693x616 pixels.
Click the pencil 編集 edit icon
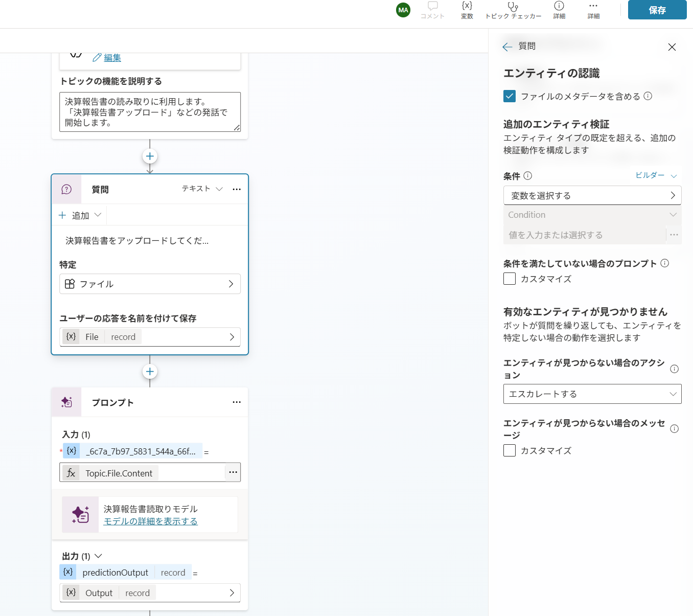97,58
